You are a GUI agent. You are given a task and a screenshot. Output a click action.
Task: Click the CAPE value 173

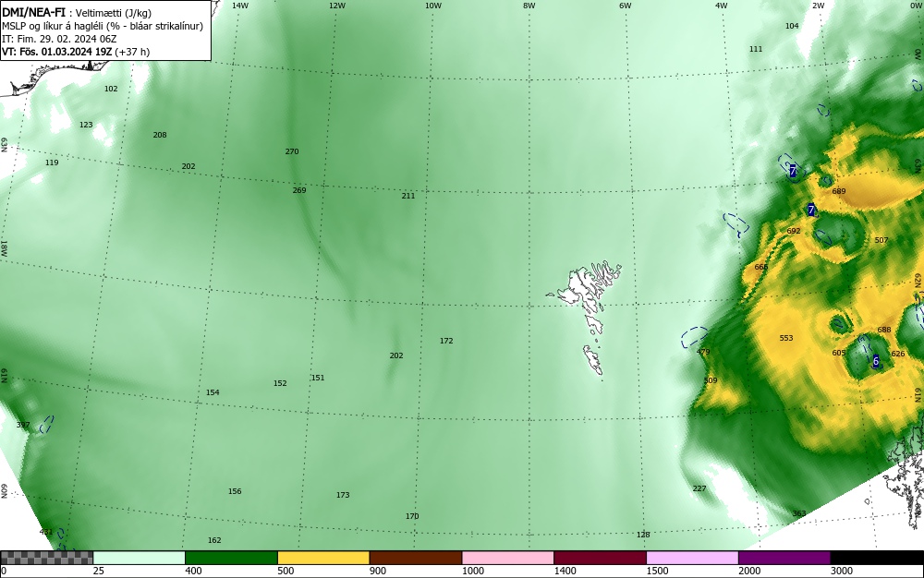pyautogui.click(x=343, y=495)
